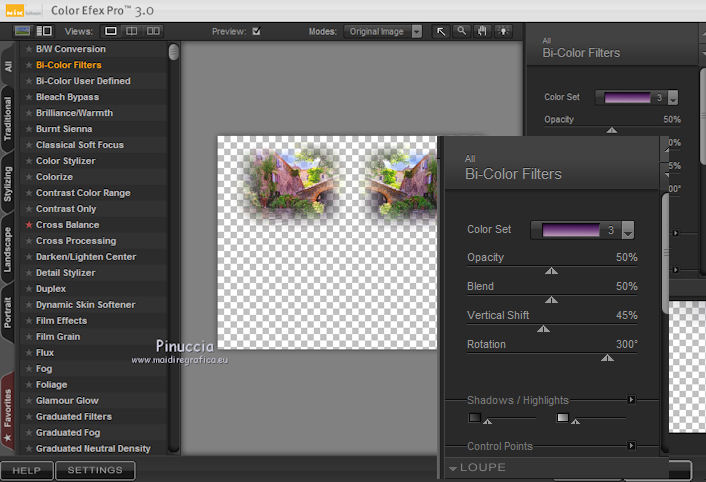Click the Rotation slider handle
This screenshot has width=706, height=482.
pos(607,358)
